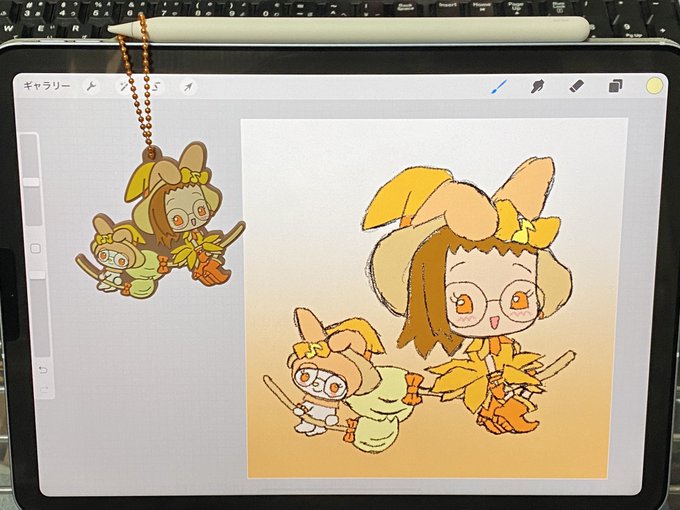Viewport: 680px width, 510px height.
Task: Open the Actions wrench menu
Action: [91, 86]
